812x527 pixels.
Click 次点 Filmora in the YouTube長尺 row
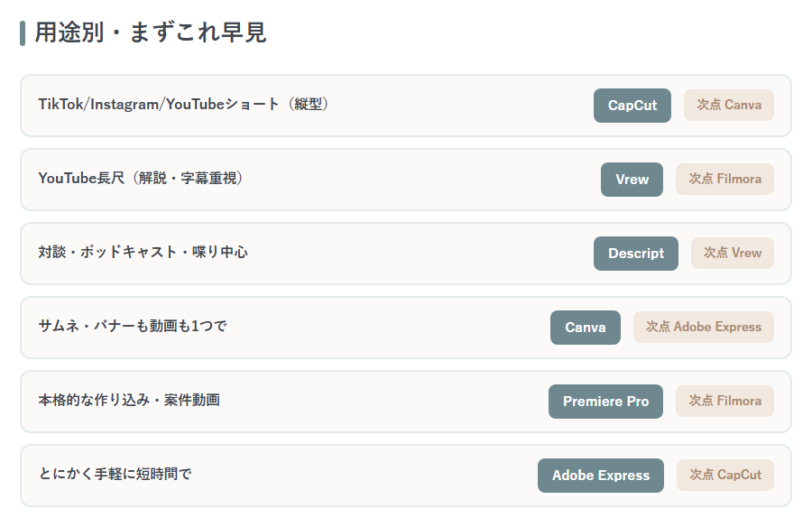click(724, 180)
